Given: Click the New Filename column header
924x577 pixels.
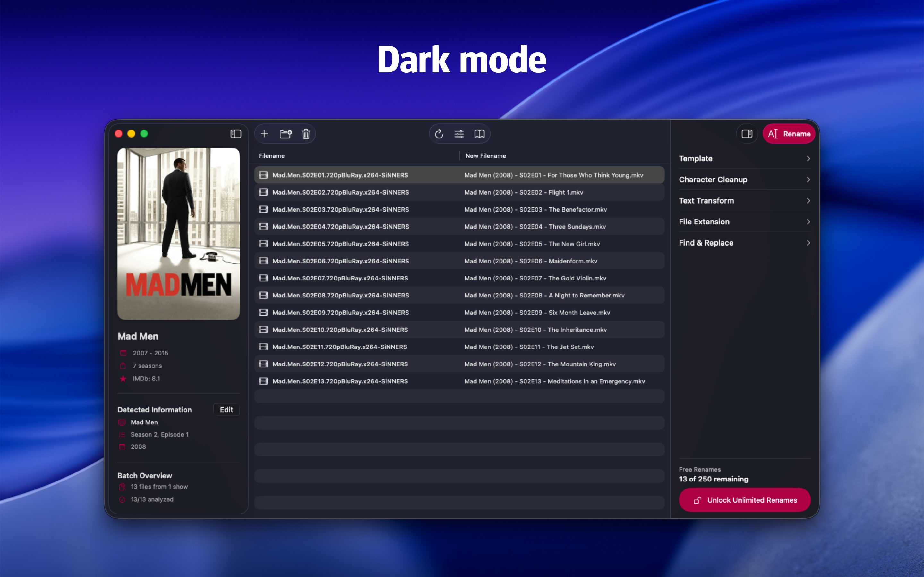Looking at the screenshot, I should coord(485,156).
